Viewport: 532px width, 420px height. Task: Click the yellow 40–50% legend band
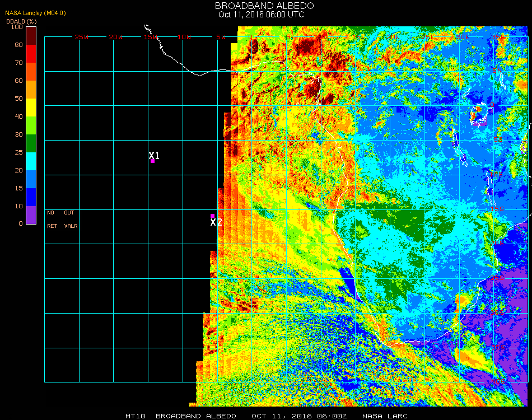pyautogui.click(x=31, y=108)
